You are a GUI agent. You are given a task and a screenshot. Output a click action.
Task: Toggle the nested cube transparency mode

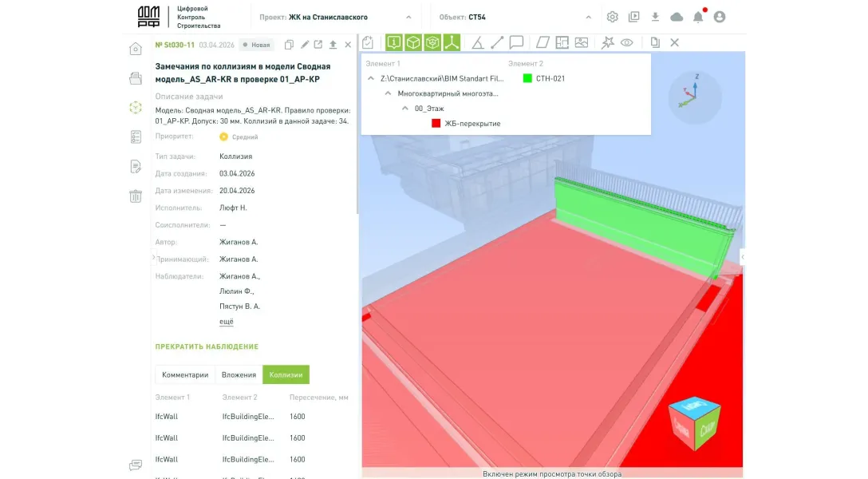pos(432,42)
